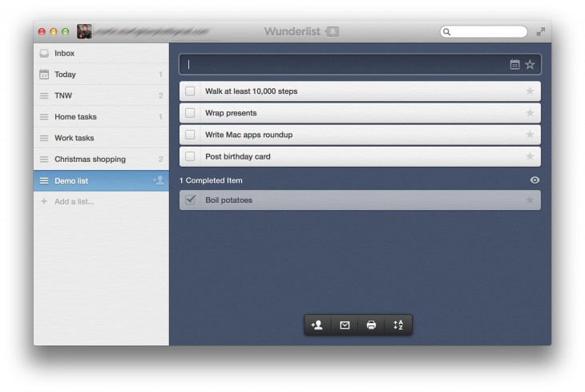The height and width of the screenshot is (392, 585).
Task: Email the list using the envelope icon
Action: click(x=345, y=325)
